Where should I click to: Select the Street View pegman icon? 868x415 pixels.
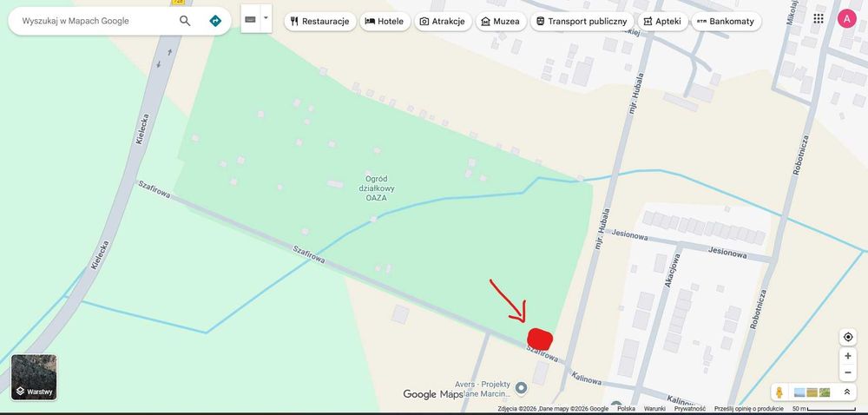tap(779, 392)
